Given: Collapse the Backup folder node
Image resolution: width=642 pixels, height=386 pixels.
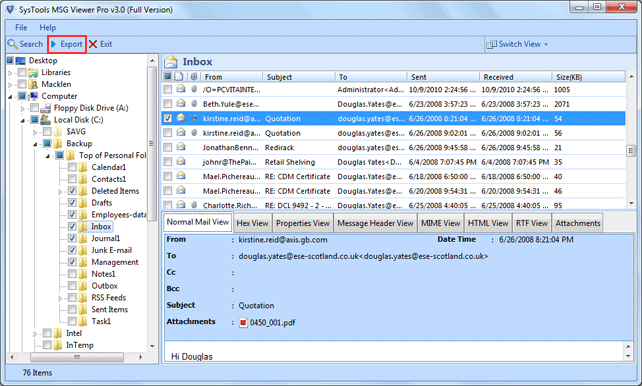Looking at the screenshot, I should 36,144.
